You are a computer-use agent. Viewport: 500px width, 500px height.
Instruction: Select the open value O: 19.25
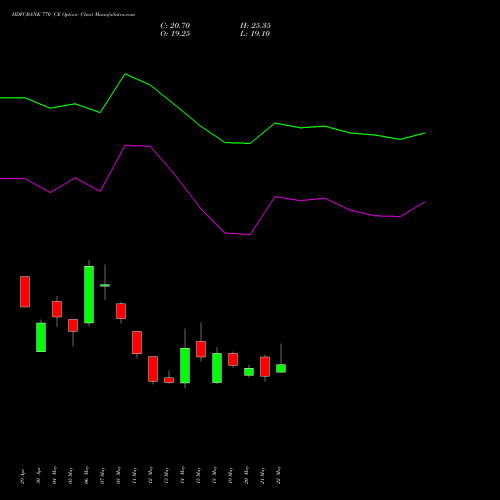[175, 34]
